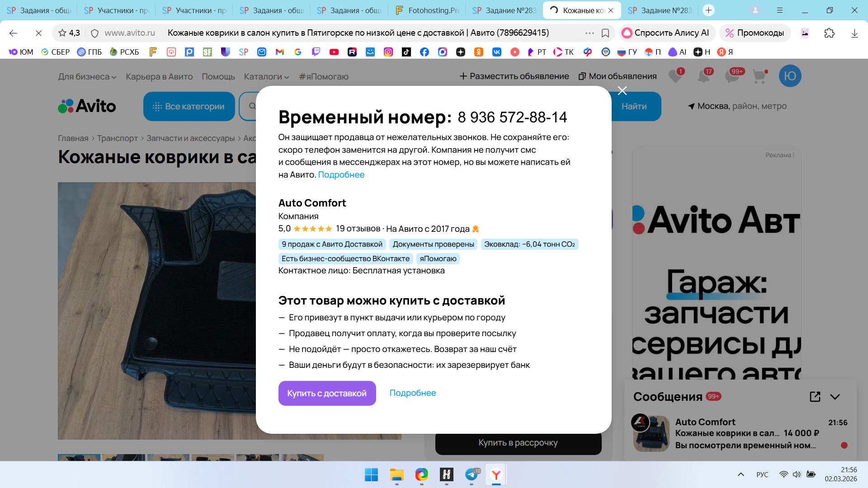Expand the Для бизнеса dropdown
This screenshot has height=488, width=868.
(x=87, y=77)
